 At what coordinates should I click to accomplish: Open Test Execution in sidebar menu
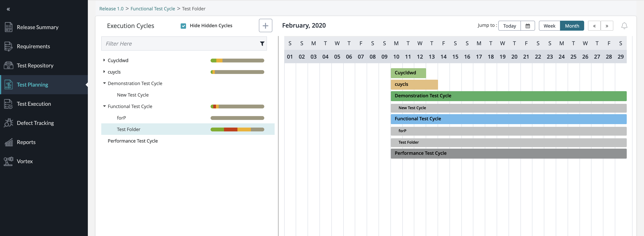click(x=34, y=104)
